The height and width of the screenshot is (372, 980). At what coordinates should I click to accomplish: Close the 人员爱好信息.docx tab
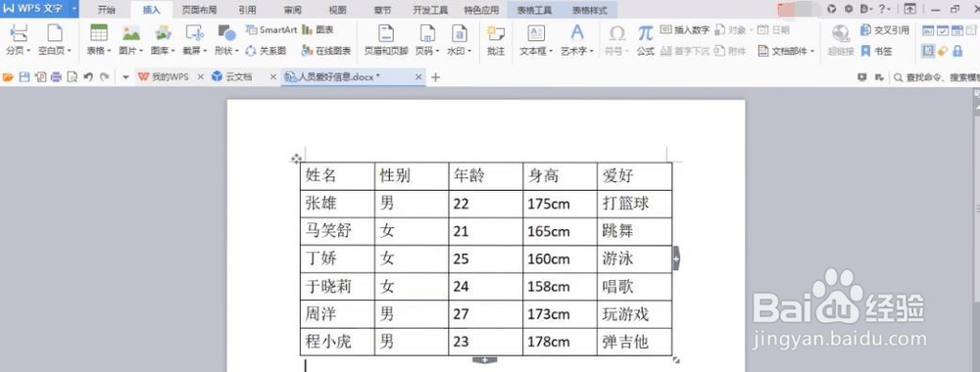point(419,76)
